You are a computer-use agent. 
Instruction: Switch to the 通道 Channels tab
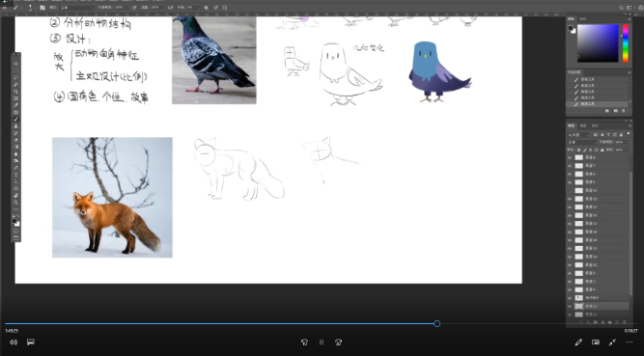click(583, 125)
